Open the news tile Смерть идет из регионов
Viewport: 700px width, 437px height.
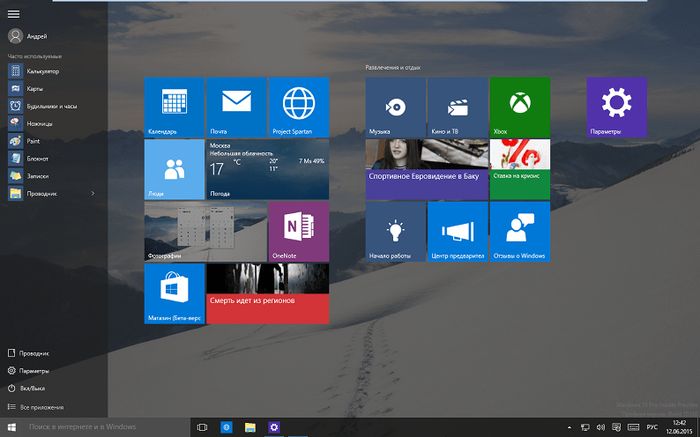click(x=268, y=293)
